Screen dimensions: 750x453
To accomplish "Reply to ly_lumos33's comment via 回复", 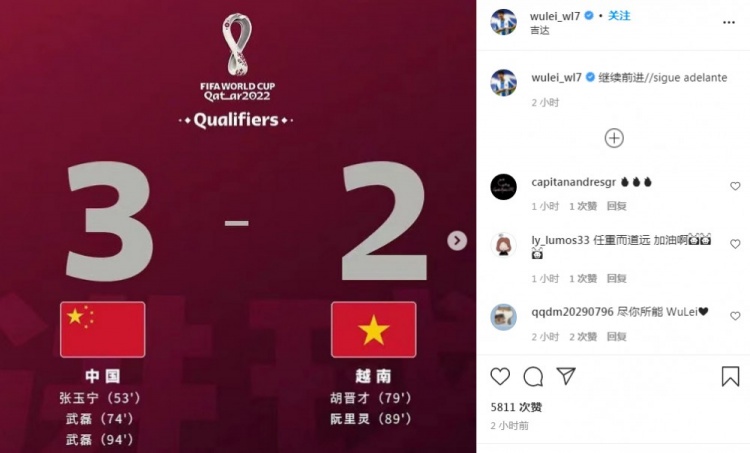I will point(617,278).
